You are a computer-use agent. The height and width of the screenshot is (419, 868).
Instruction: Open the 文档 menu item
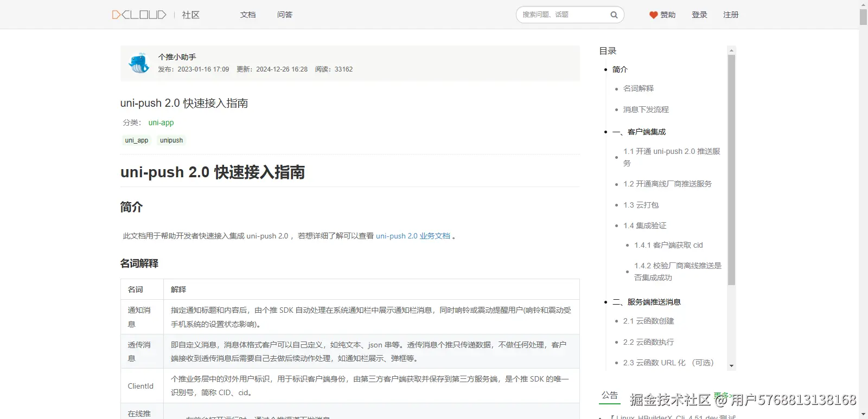pos(248,15)
